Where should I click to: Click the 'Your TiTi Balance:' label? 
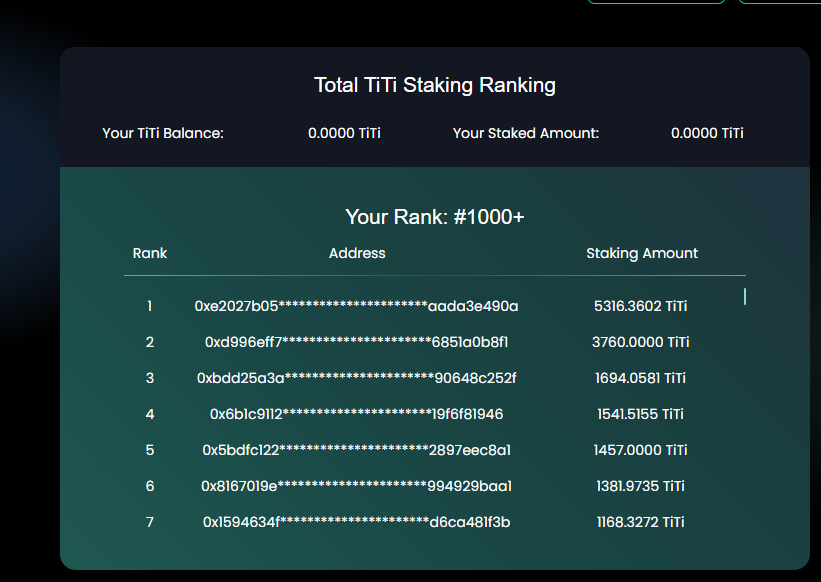pyautogui.click(x=163, y=133)
